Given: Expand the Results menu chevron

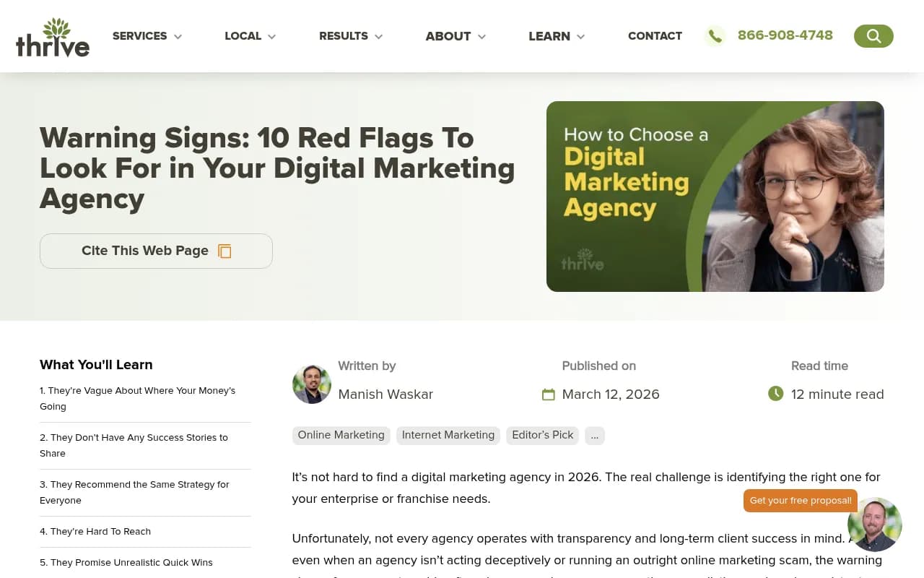Looking at the screenshot, I should point(378,37).
